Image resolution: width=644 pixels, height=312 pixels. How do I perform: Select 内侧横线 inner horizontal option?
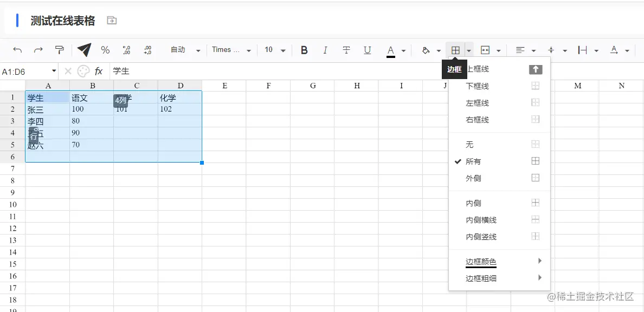pyautogui.click(x=499, y=220)
